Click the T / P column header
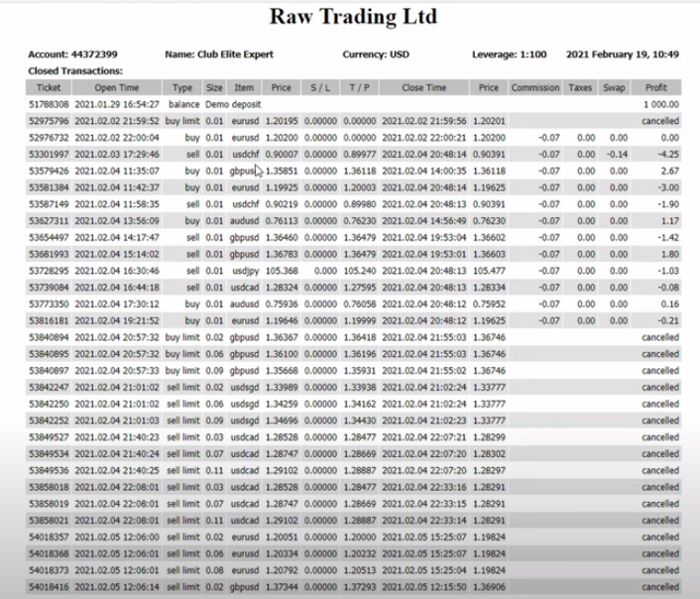The image size is (700, 599). tap(359, 87)
